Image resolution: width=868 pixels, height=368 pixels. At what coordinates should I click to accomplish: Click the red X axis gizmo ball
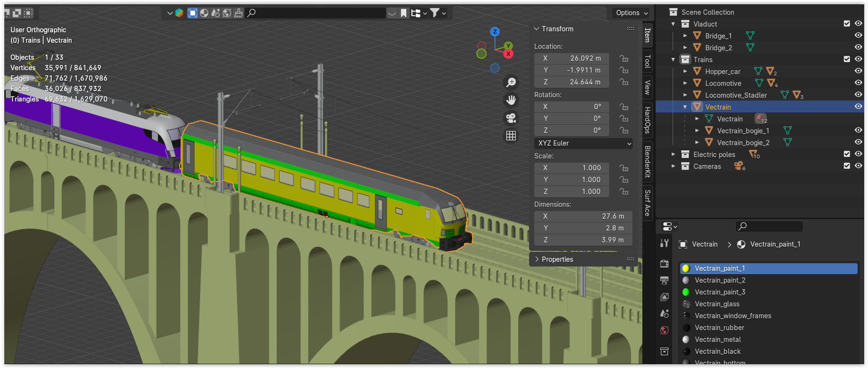tap(508, 54)
